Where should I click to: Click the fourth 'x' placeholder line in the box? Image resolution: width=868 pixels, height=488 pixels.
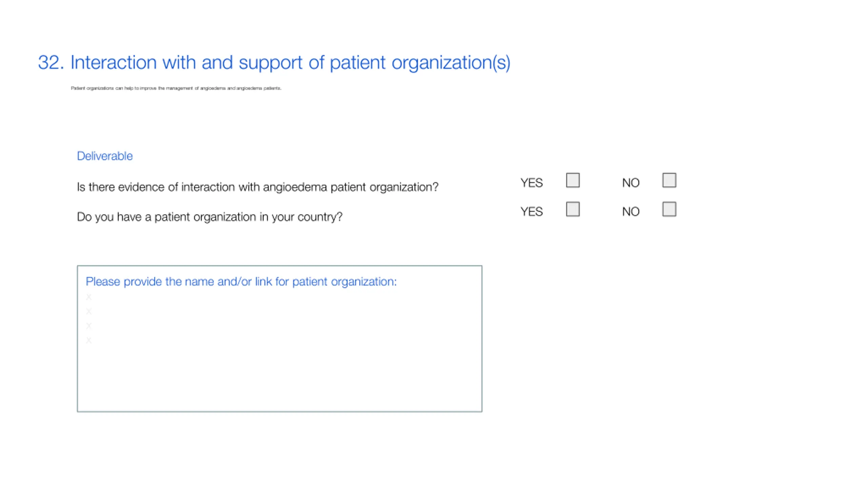click(88, 340)
